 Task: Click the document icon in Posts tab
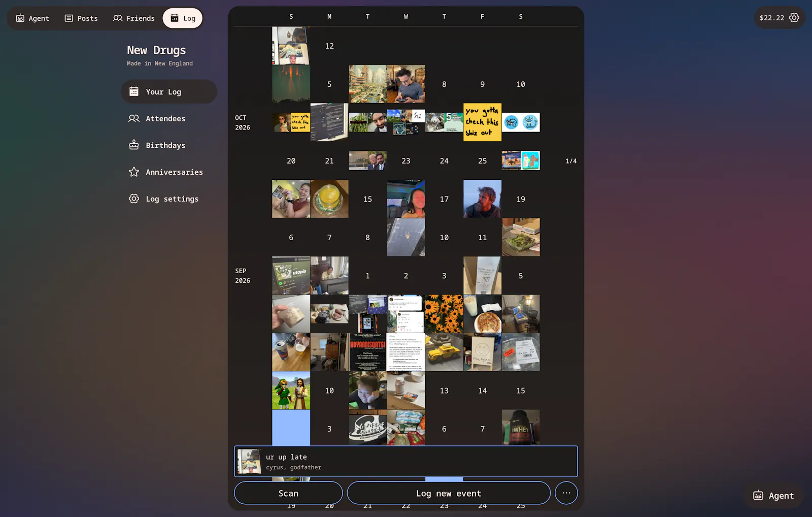(x=69, y=18)
